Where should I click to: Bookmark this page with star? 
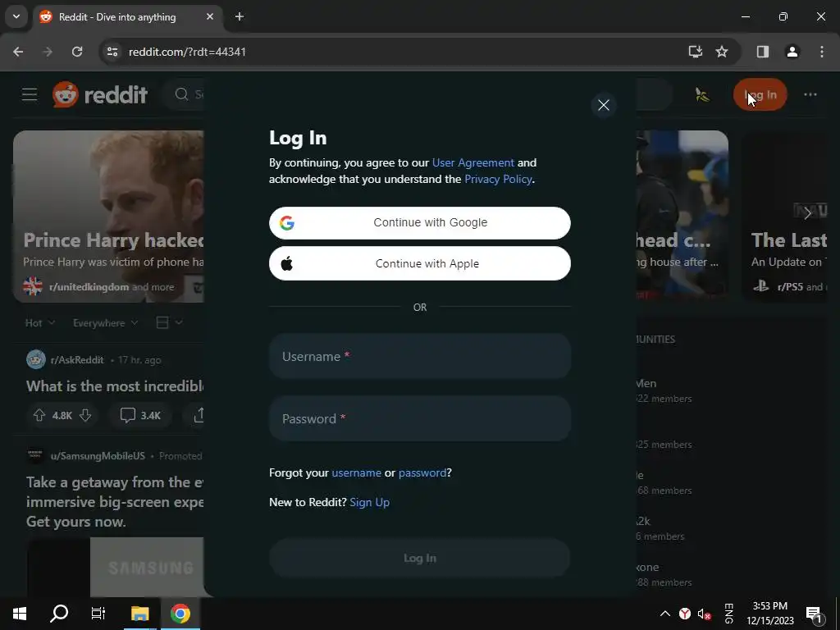pyautogui.click(x=722, y=52)
